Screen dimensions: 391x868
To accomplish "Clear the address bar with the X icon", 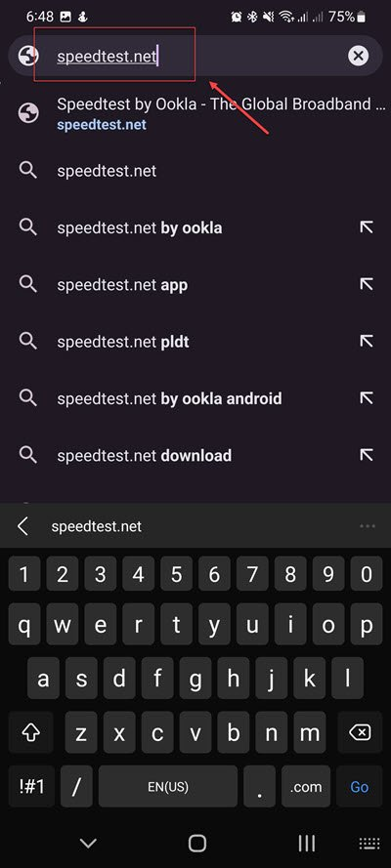I will point(359,56).
